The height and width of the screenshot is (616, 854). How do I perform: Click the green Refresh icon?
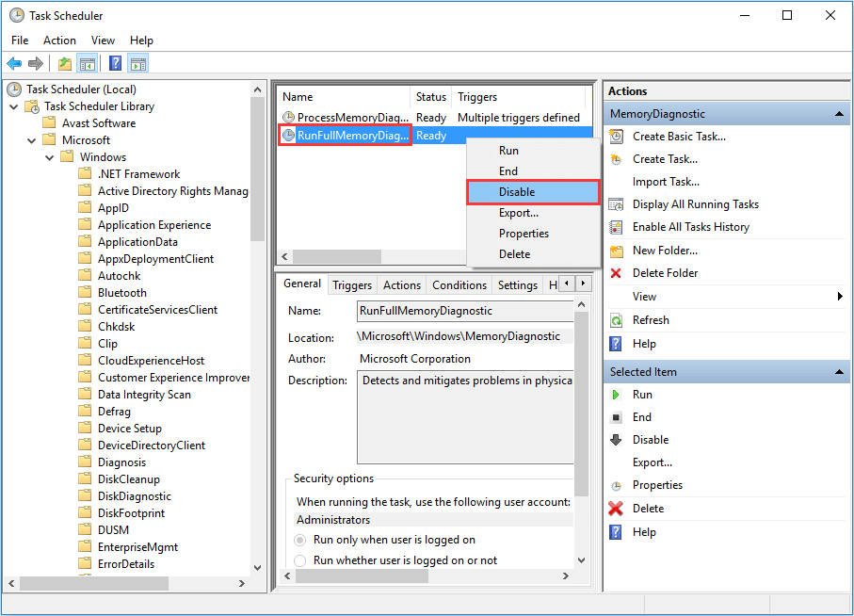click(x=616, y=320)
